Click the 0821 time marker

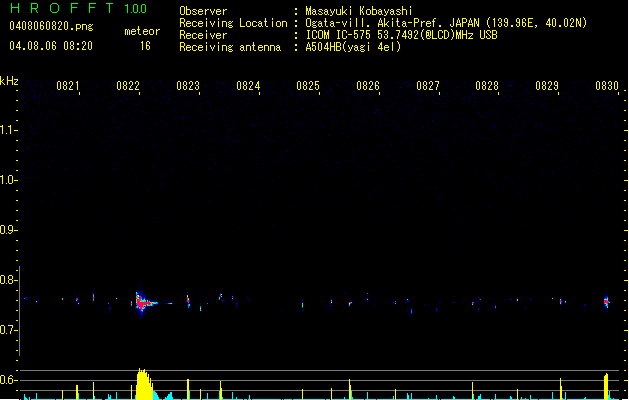67,86
